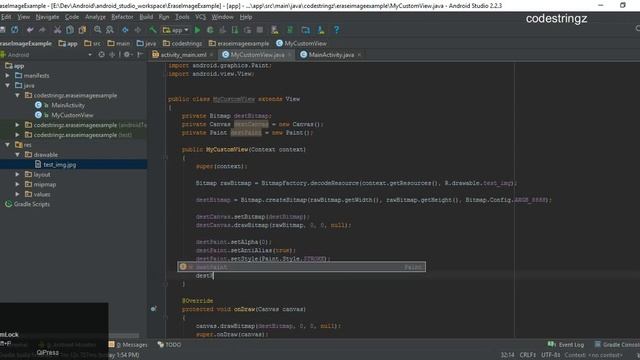The height and width of the screenshot is (360, 640).
Task: Switch to MainActivity.java tab
Action: tap(331, 55)
